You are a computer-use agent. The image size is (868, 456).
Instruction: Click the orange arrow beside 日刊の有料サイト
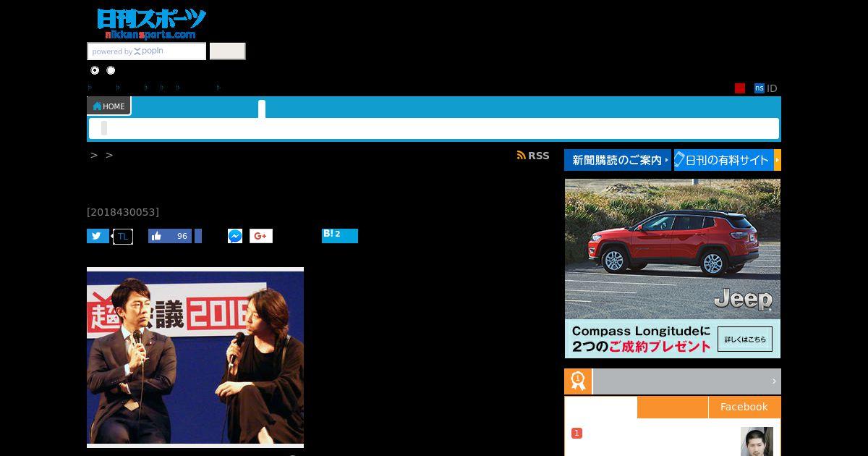778,160
